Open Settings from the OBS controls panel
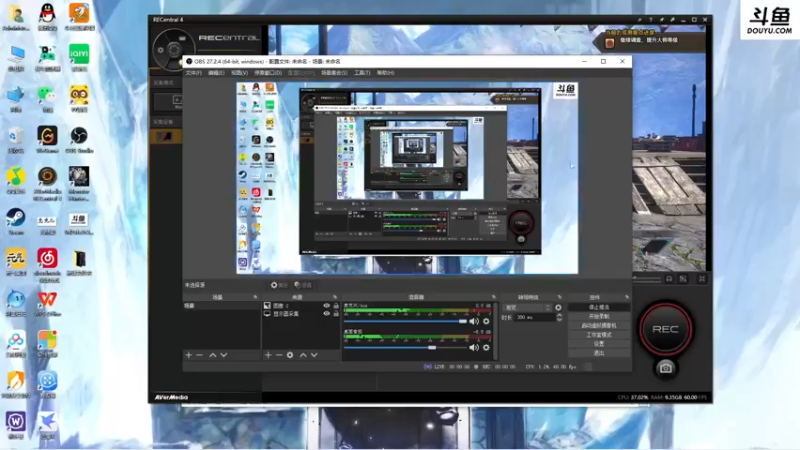 coord(599,344)
